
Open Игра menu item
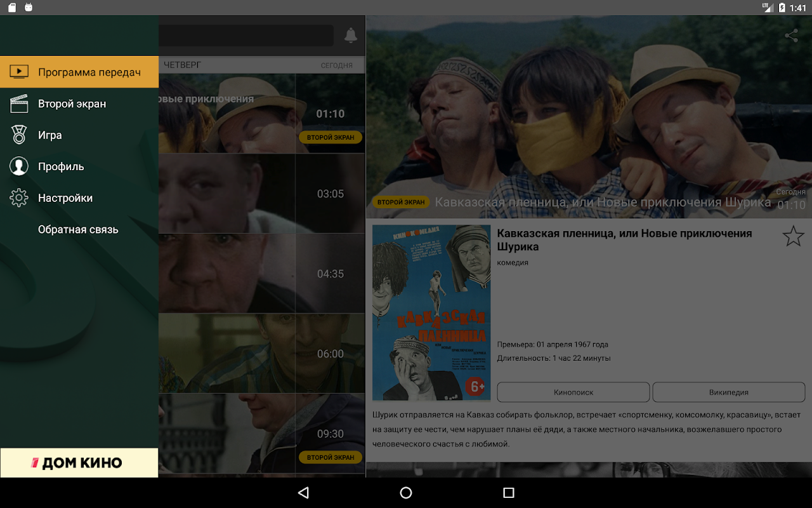[x=79, y=135]
